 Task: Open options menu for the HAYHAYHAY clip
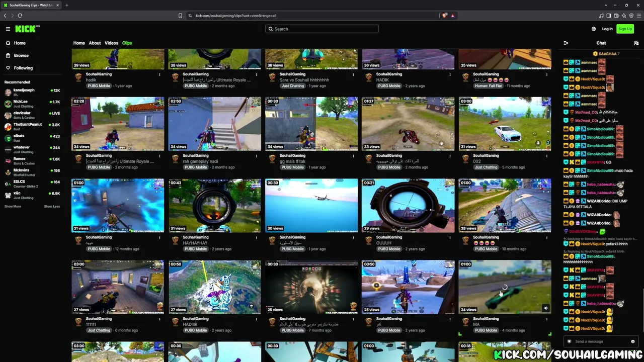(x=257, y=237)
